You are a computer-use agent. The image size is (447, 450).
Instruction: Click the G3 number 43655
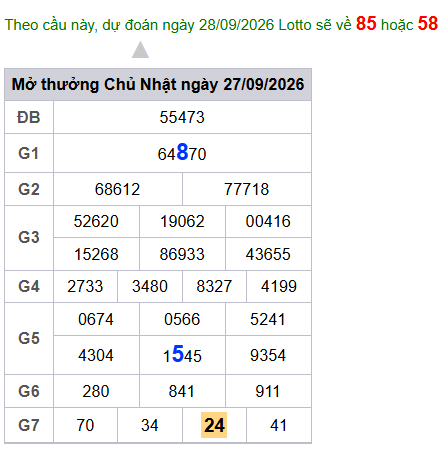click(268, 254)
